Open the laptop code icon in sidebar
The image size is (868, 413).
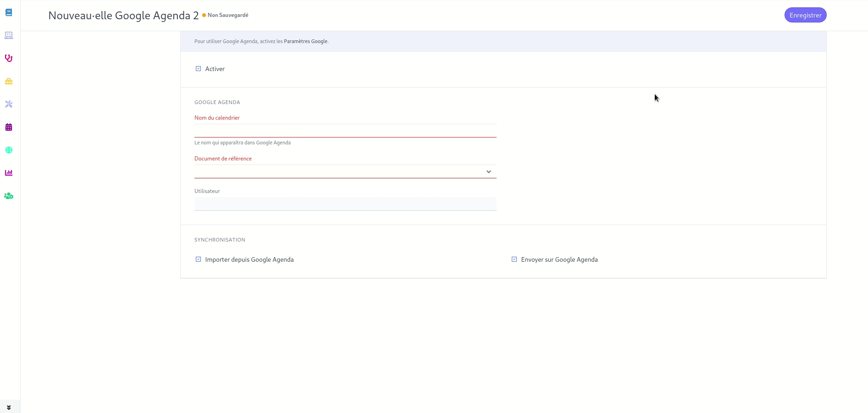tap(9, 35)
